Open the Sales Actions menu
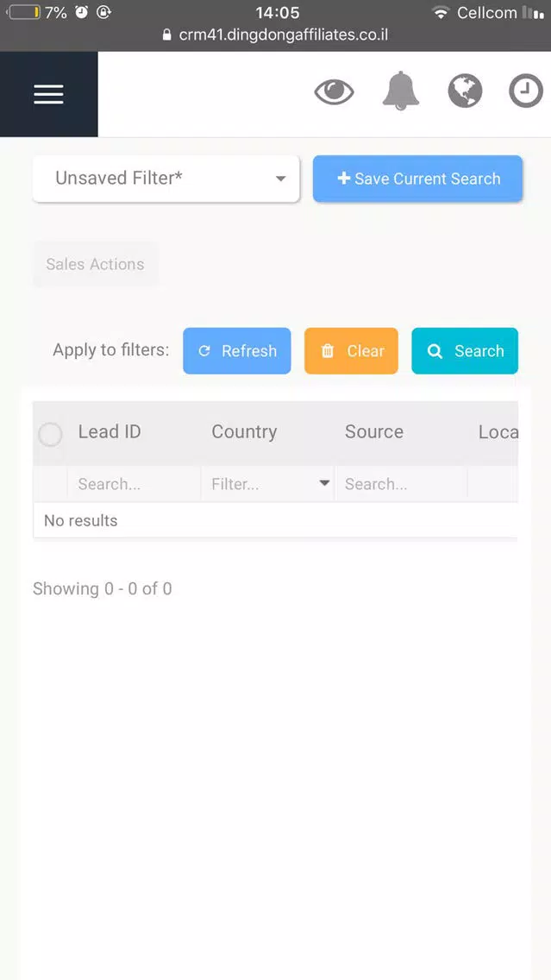The height and width of the screenshot is (980, 551). (95, 264)
